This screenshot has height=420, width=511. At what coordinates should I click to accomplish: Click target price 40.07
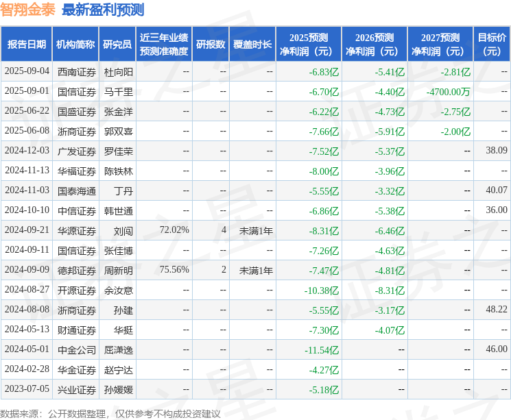click(497, 190)
